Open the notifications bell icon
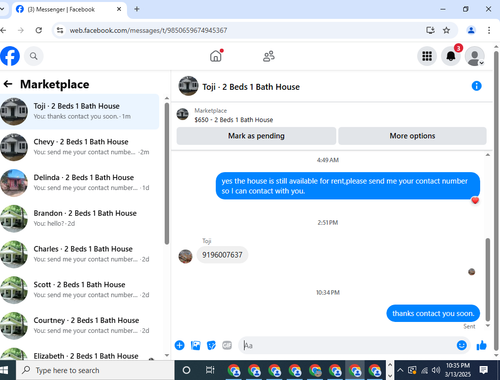Viewport: 500px width, 380px height. click(451, 56)
